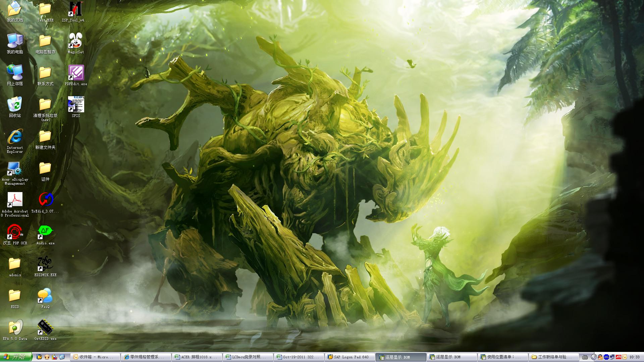This screenshot has width=644, height=362.
Task: Click the blue waveform tray icon
Action: click(x=606, y=357)
